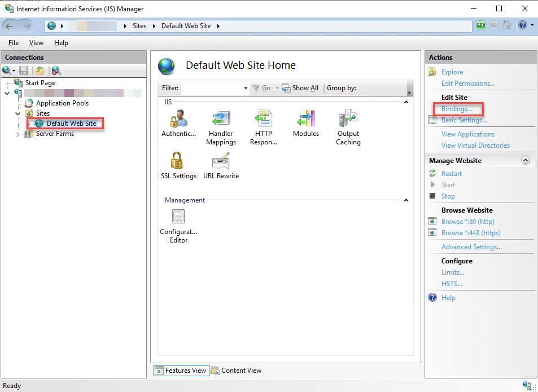Click Advanced Settings... link
Screen dimensions: 538x392
(x=471, y=246)
